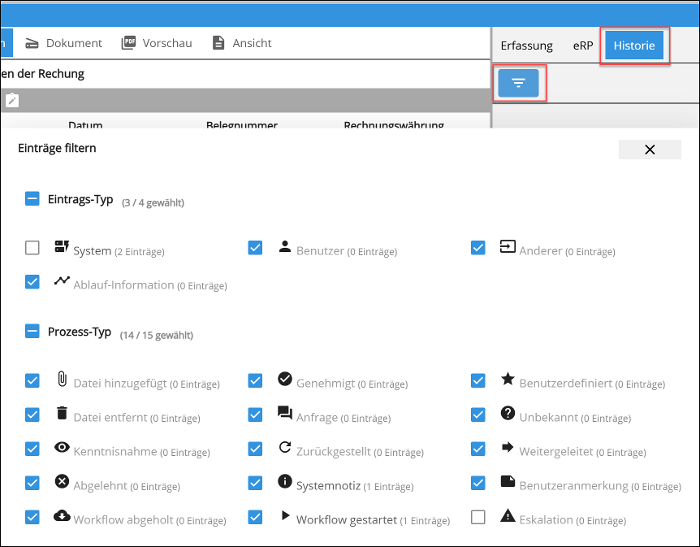Click the Kenntnisnahme eye icon
The height and width of the screenshot is (547, 700).
[62, 447]
